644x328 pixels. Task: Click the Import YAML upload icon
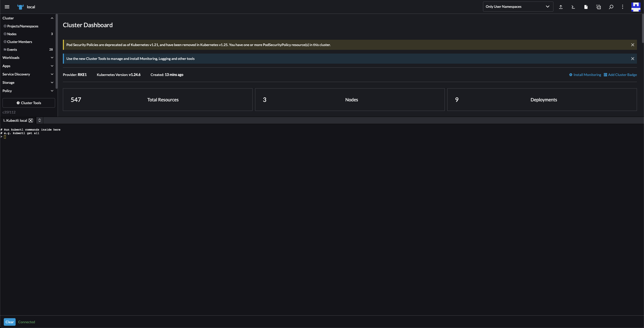tap(561, 7)
